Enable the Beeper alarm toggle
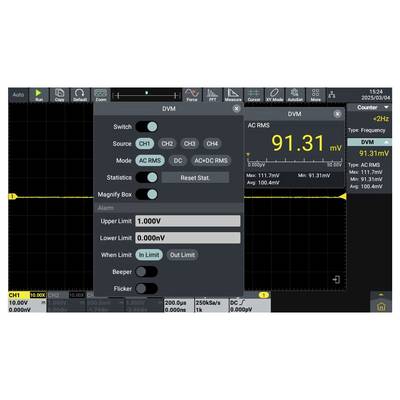The image size is (400, 400). pos(146,272)
